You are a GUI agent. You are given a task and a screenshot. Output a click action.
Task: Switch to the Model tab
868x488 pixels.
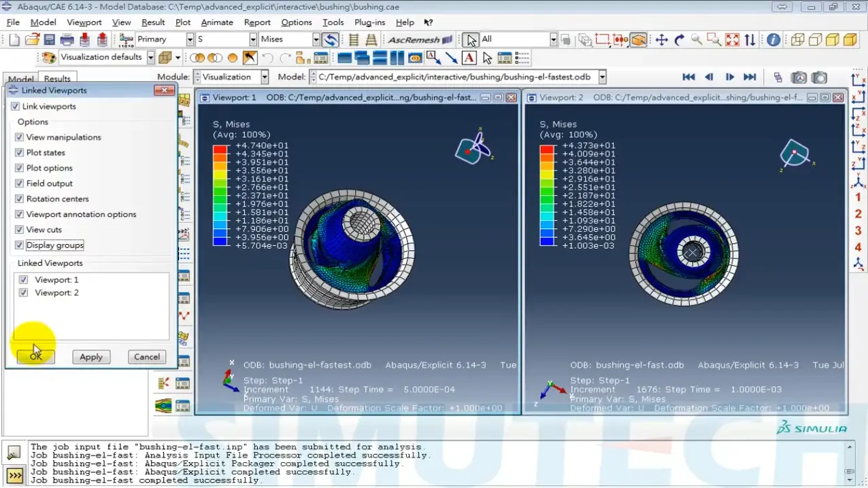pos(20,79)
